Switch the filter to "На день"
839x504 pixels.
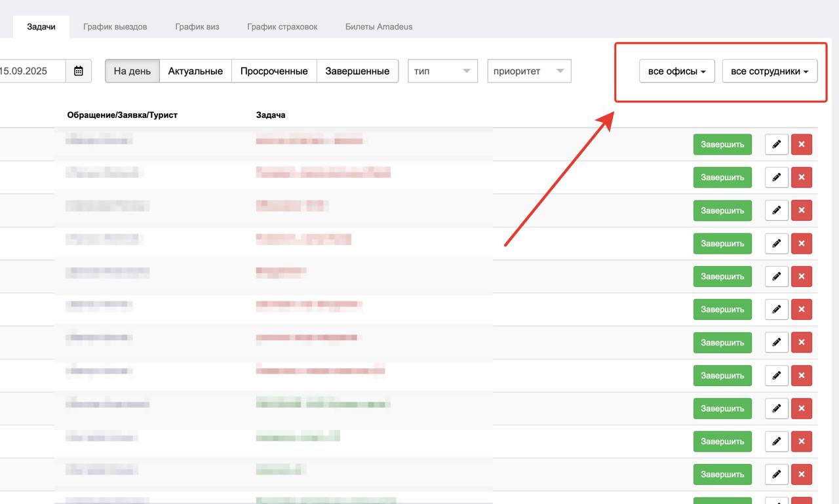[132, 71]
